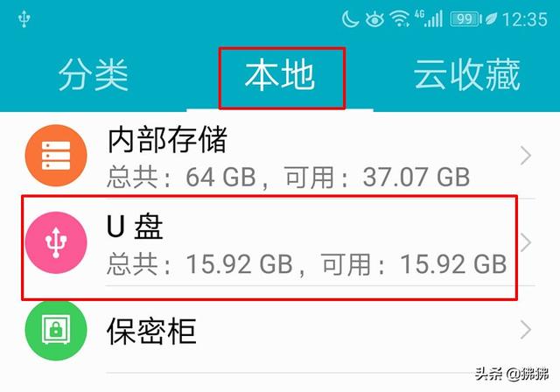Tap the USB indicator in status bar
The image size is (560, 392).
coord(24,19)
